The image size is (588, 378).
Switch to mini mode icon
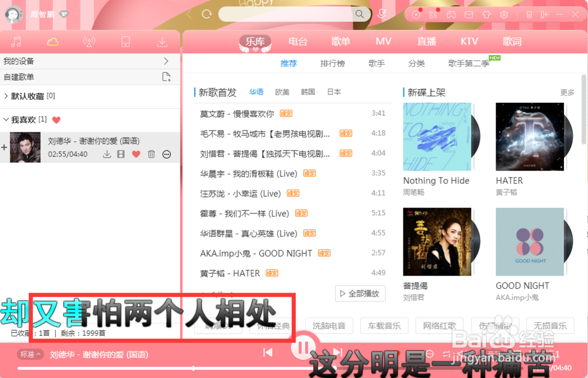click(545, 15)
